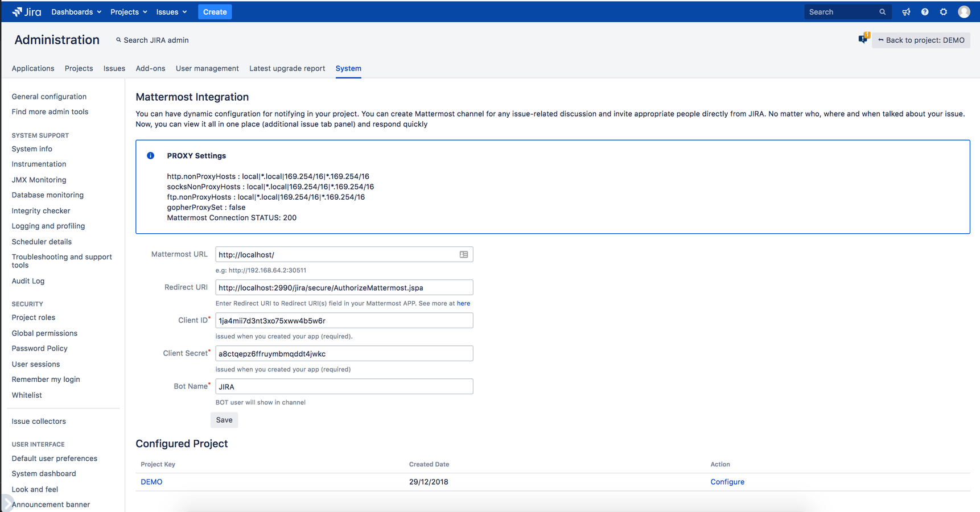Open General configuration in sidebar
The image size is (980, 512).
(49, 97)
